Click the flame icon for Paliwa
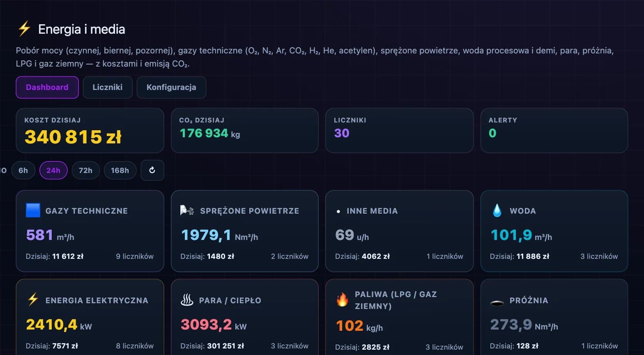The height and width of the screenshot is (355, 644). coord(342,300)
